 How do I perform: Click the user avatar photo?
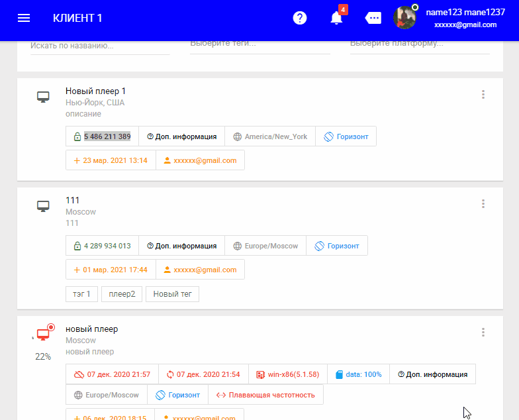[405, 18]
